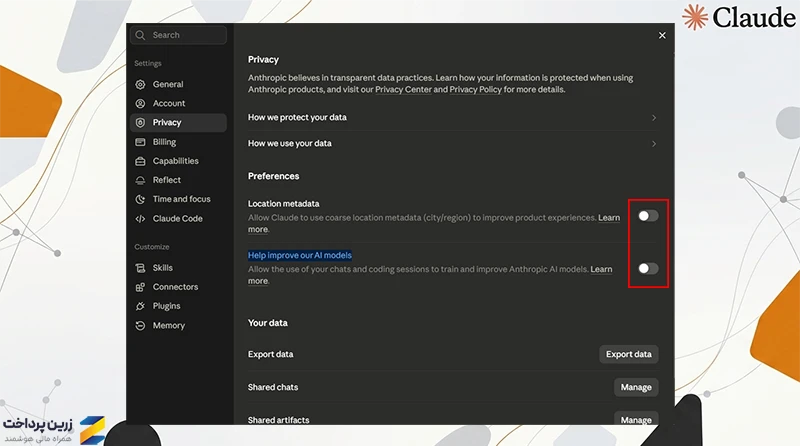Open Reflect settings
Screen dimensions: 800x446
[x=178, y=180]
